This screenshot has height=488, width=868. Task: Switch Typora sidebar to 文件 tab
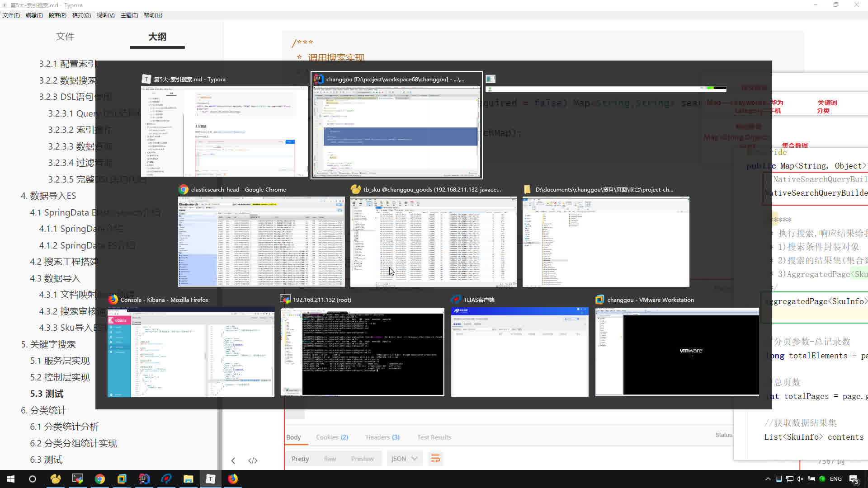[x=65, y=37]
